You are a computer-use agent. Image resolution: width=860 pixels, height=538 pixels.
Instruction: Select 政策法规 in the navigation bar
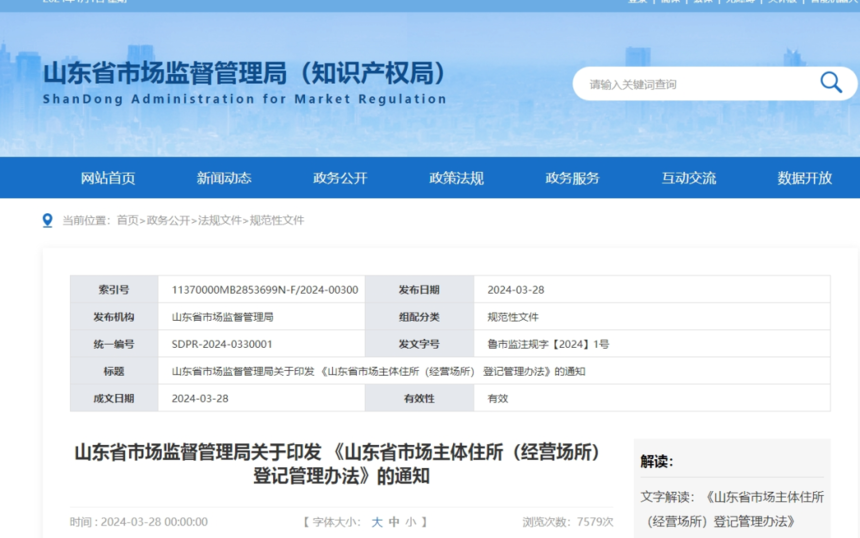point(456,178)
